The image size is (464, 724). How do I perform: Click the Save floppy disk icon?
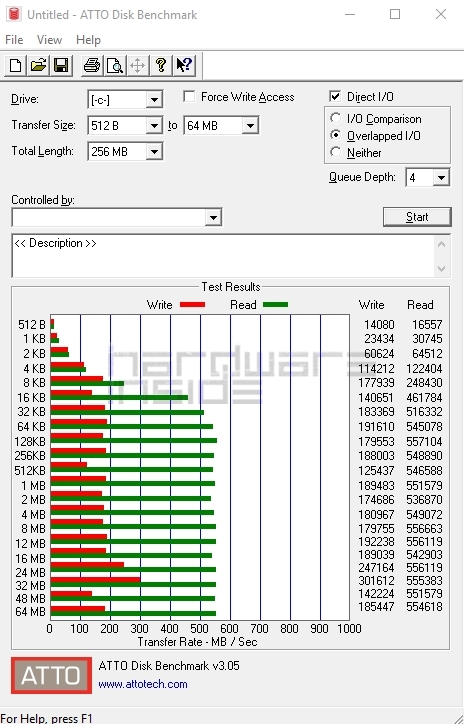point(61,65)
